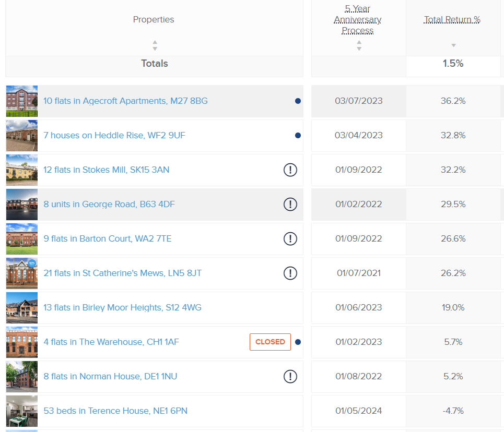Screen dimensions: 504x432
Task: Sort descending by Total Return % arrow
Action: click(453, 45)
